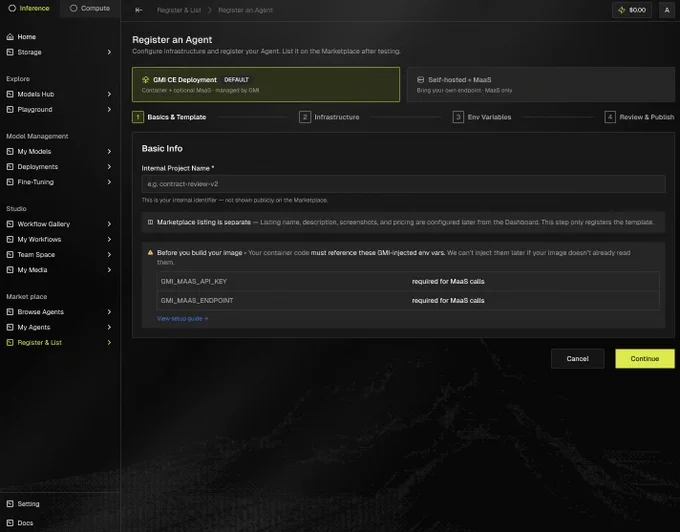Click the Cancel button
Viewport: 680px width, 532px height.
(577, 359)
